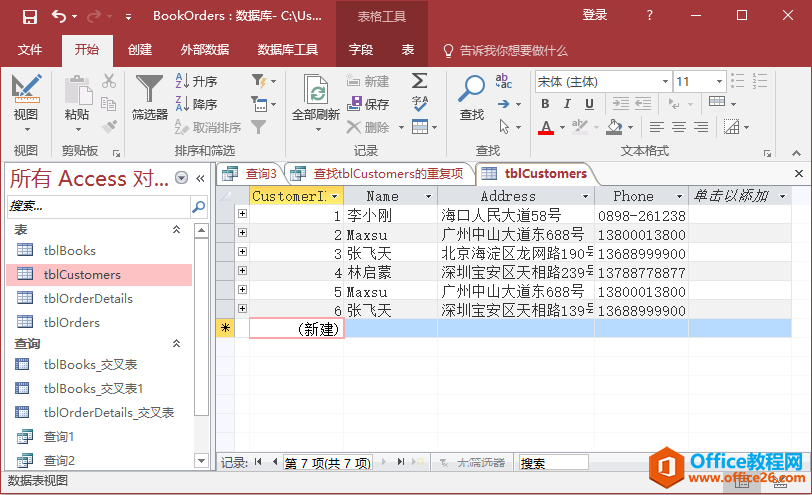
Task: Click the font color A icon
Action: click(x=546, y=127)
